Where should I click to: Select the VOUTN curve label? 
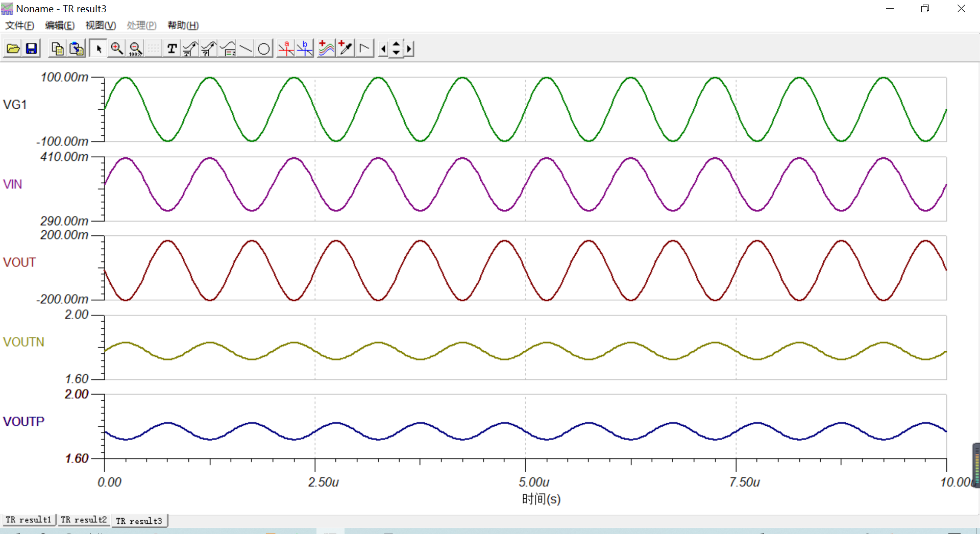pos(23,342)
